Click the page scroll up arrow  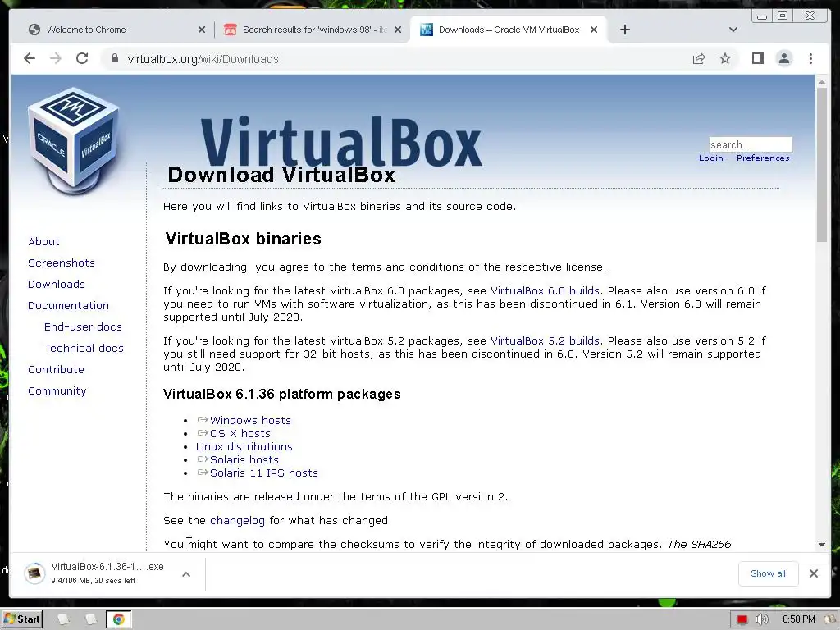pos(822,82)
